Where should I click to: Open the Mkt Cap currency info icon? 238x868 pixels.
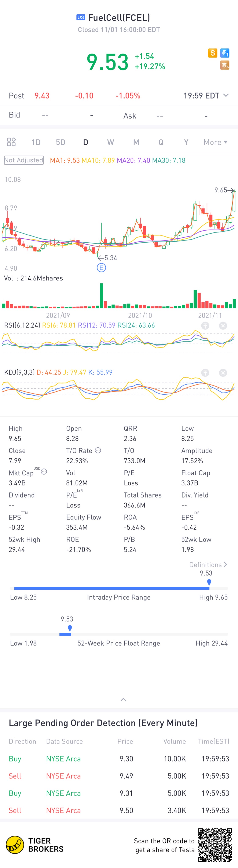click(44, 471)
